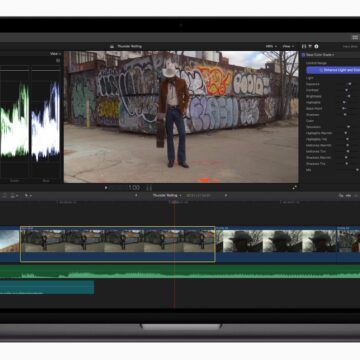
Task: Adjust the Highlights slider handle
Action: pos(344,102)
